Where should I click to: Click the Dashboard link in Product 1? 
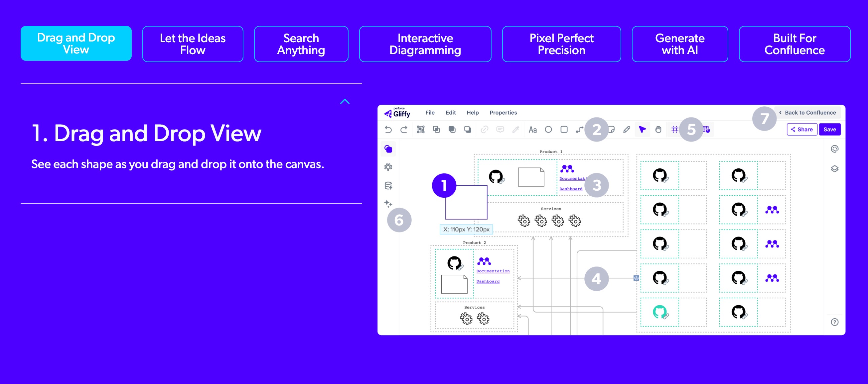pos(570,189)
